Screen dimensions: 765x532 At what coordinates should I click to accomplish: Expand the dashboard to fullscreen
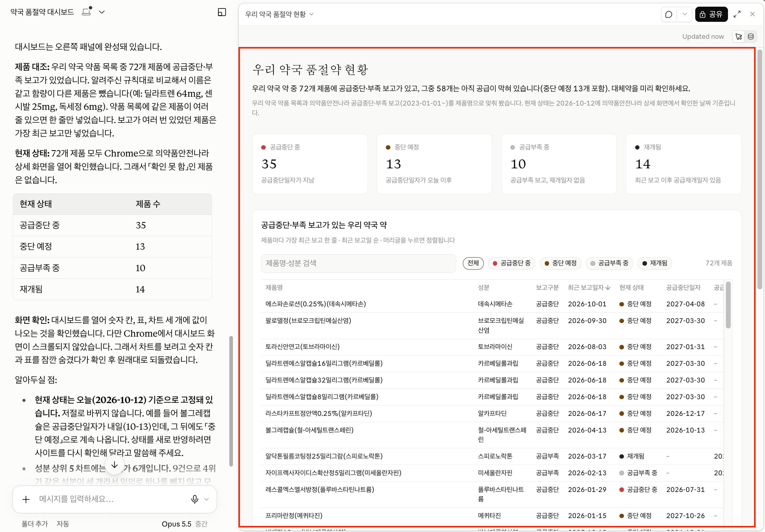(x=737, y=14)
